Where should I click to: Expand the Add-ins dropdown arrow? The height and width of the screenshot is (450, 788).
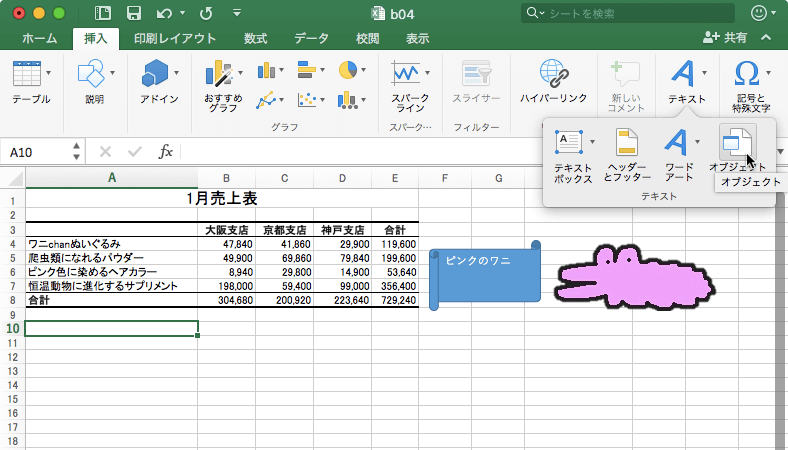tap(176, 73)
